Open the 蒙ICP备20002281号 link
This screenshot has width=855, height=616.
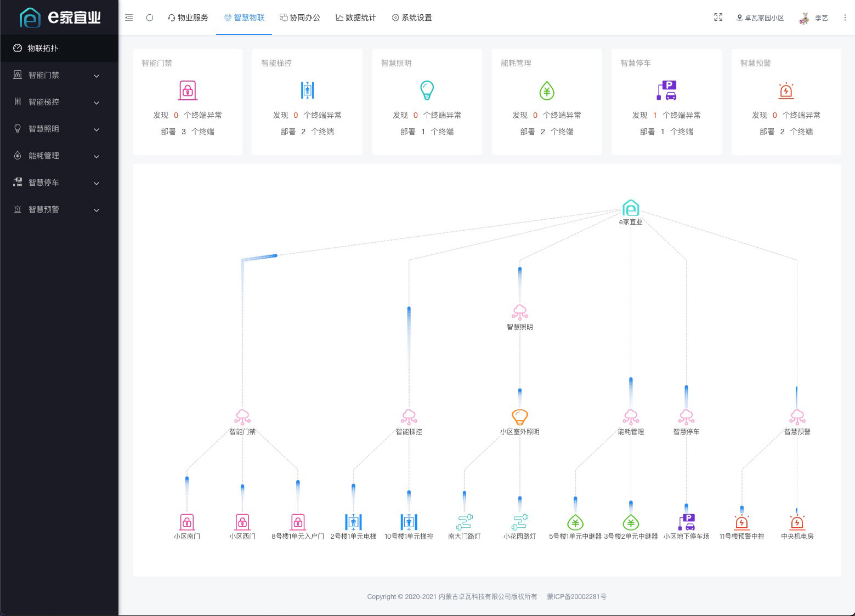[575, 596]
